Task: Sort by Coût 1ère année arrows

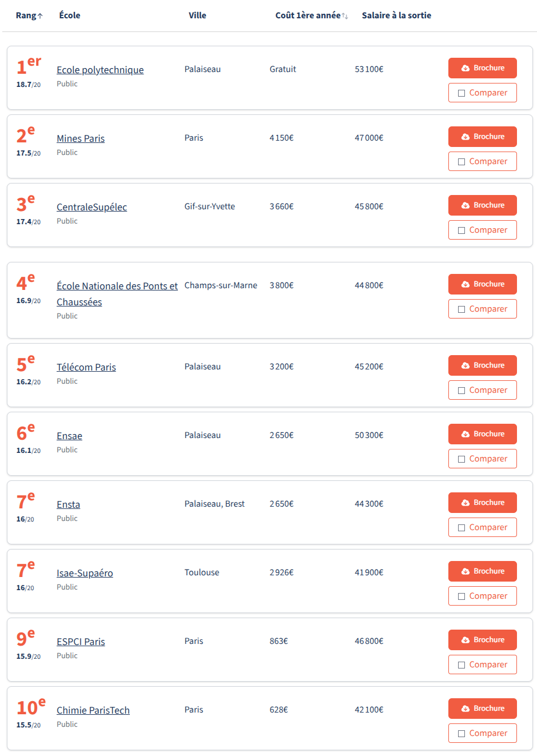Action: click(x=345, y=16)
